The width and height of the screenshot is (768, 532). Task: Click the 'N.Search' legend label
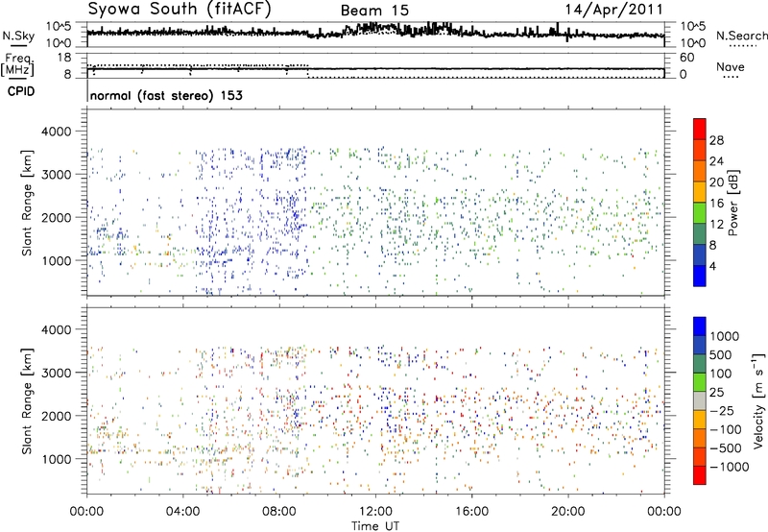point(741,36)
